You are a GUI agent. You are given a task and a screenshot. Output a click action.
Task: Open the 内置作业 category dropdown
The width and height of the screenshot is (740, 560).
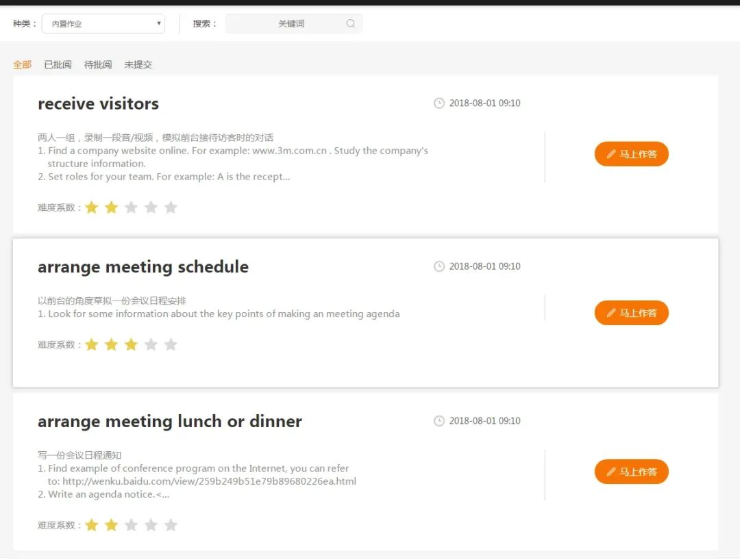click(103, 24)
